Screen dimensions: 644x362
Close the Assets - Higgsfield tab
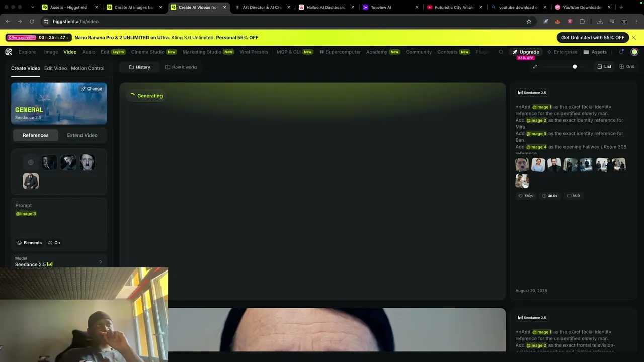(97, 8)
